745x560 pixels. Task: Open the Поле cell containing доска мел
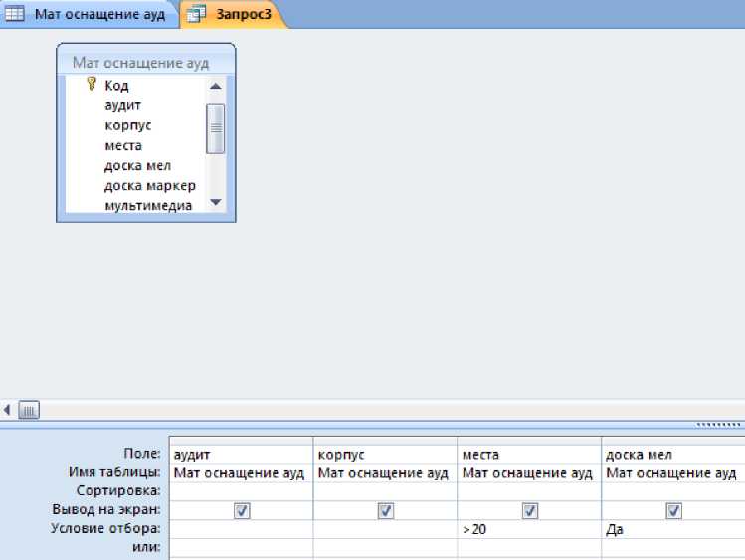(x=673, y=455)
